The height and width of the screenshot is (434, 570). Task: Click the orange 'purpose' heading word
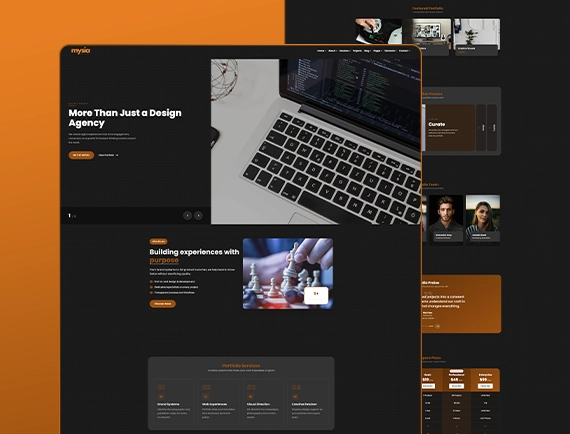(164, 260)
